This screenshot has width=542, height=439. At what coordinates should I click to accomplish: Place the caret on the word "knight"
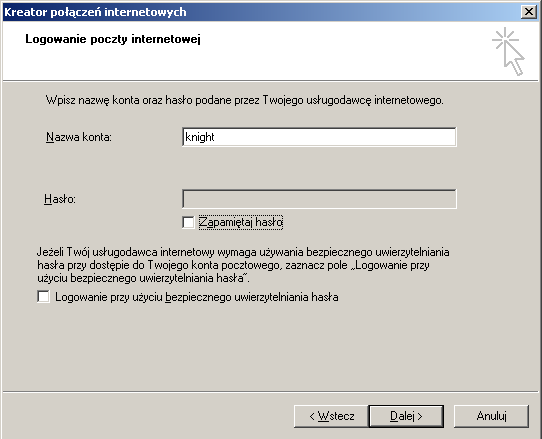200,137
